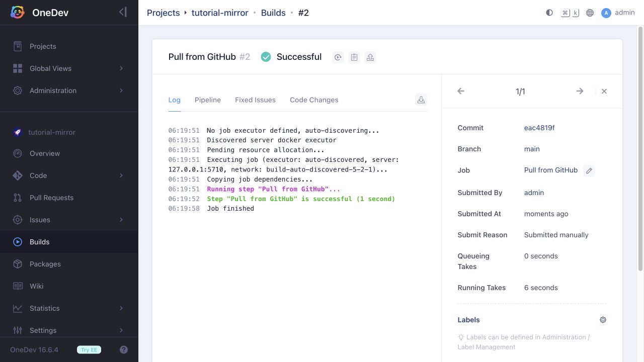
Task: Expand the Statistics submenu
Action: (69, 308)
